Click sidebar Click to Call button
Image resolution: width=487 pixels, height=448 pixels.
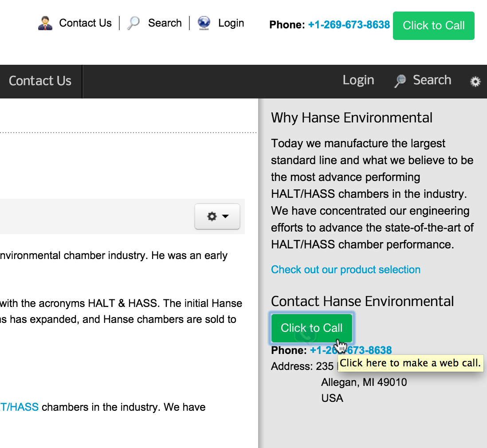(x=311, y=328)
